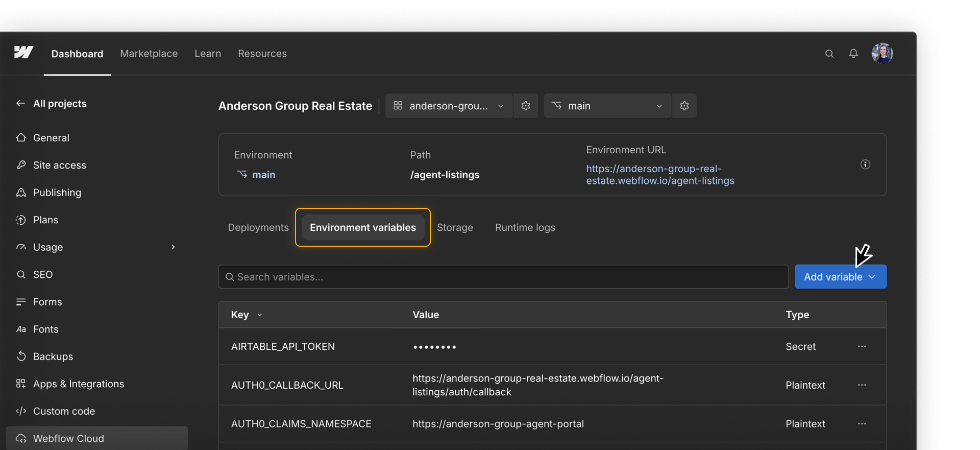Open the main environment link
This screenshot has height=450, width=980.
pos(263,175)
